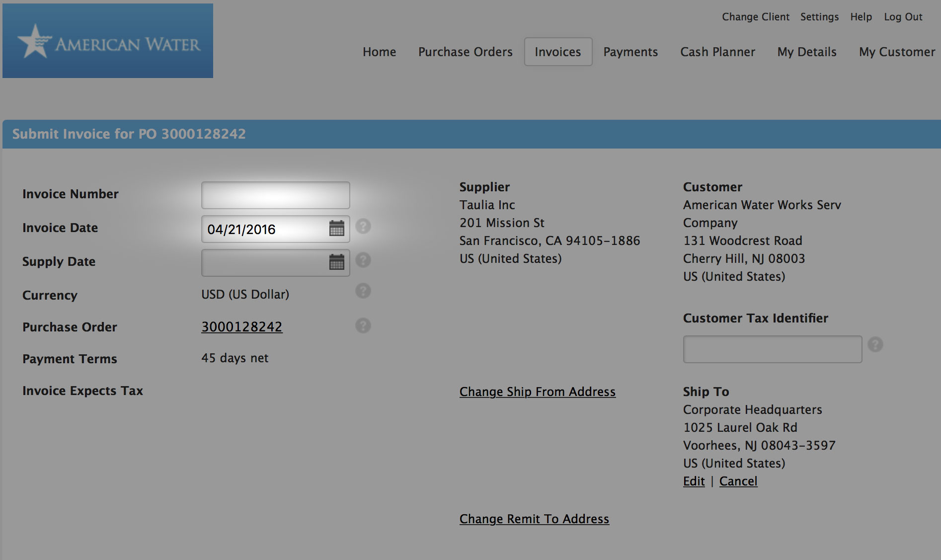Open the My Customer tab

click(x=897, y=52)
